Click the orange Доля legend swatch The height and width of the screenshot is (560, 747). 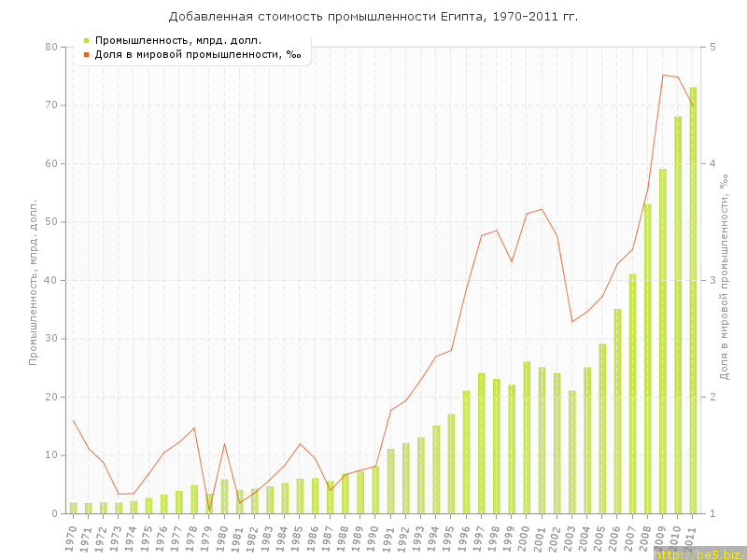click(86, 54)
